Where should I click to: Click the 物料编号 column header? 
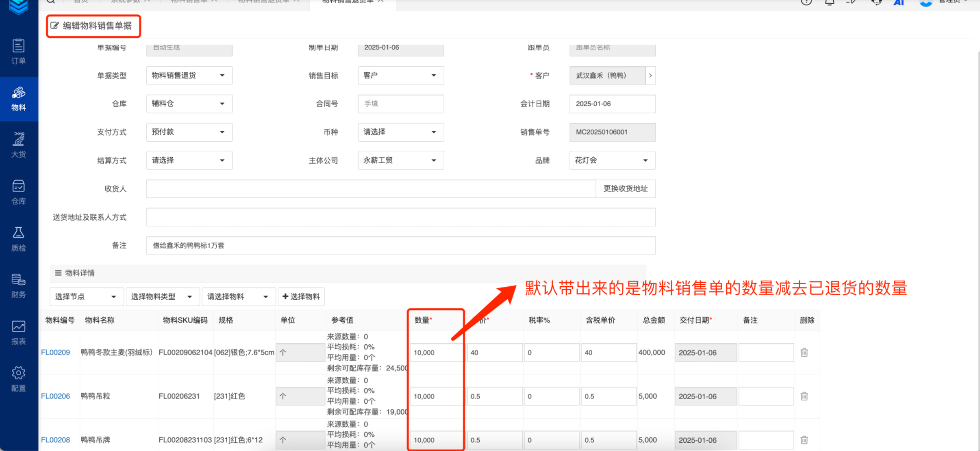(60, 320)
